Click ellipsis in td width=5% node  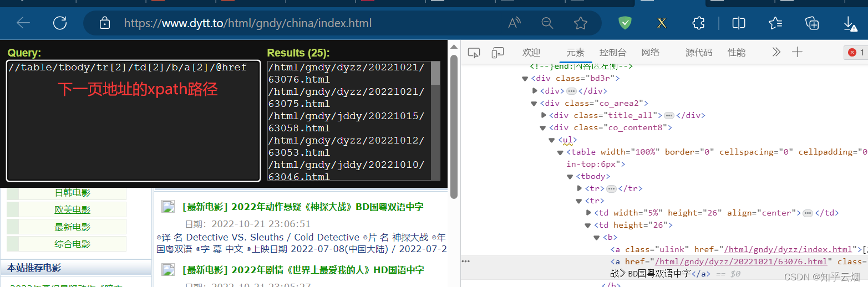[808, 213]
